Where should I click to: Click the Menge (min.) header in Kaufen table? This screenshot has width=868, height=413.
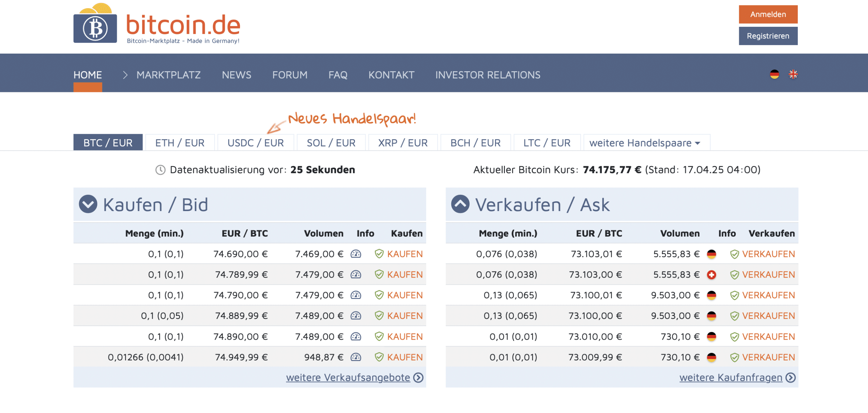155,233
